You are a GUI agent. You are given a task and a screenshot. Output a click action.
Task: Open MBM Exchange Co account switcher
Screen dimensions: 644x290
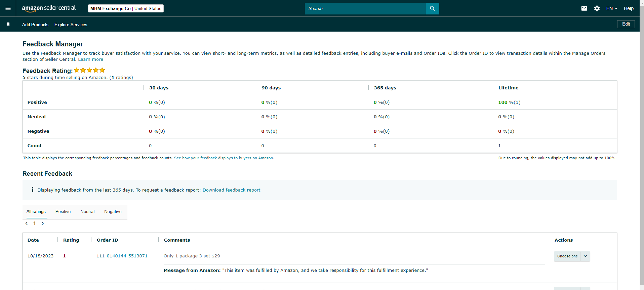coord(126,8)
